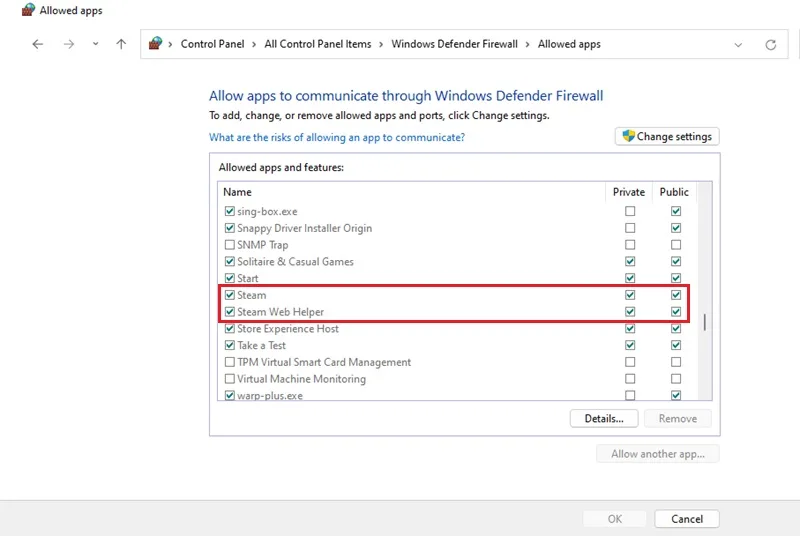Go up one folder level
This screenshot has height=536, width=800.
[121, 44]
